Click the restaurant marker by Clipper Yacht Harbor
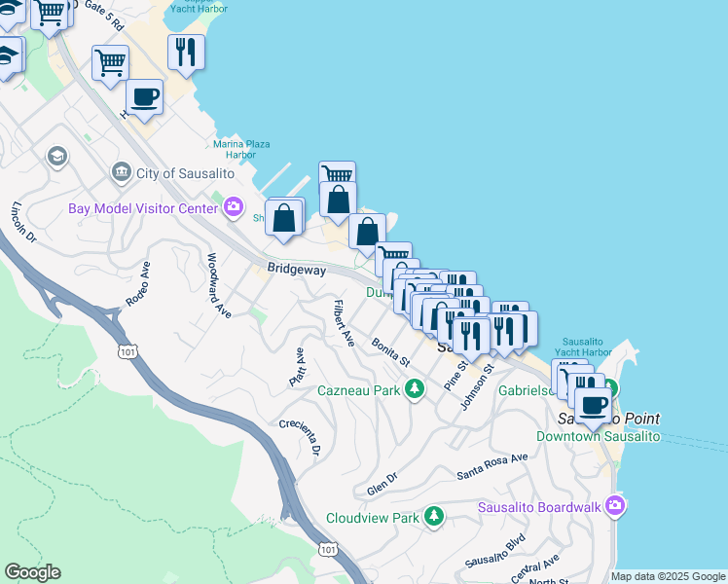Viewport: 728px width, 584px height. [x=186, y=54]
